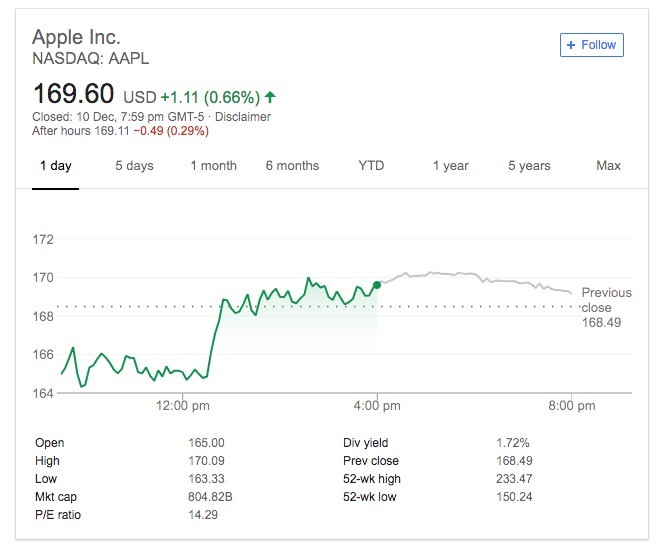Select the YTD tab
This screenshot has height=555, width=665.
click(x=371, y=166)
